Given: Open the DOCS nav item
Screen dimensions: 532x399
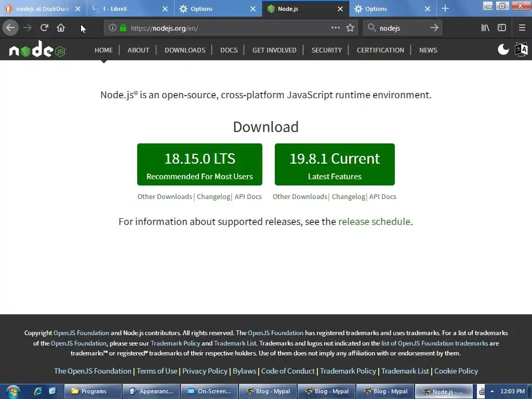Looking at the screenshot, I should click(x=229, y=50).
